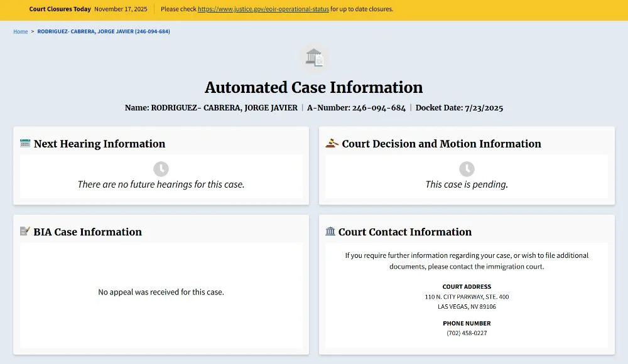Click the court phone number (702) 458-0227

click(x=467, y=333)
